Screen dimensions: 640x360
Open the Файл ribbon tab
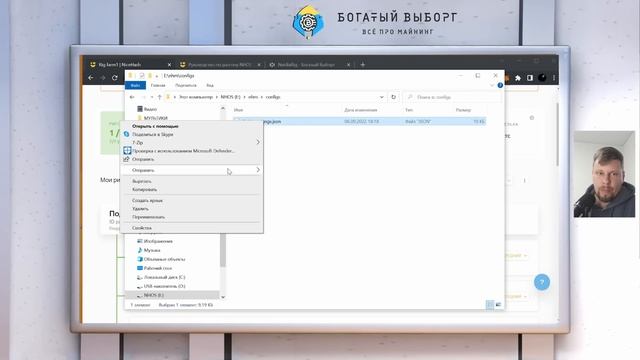[x=136, y=85]
